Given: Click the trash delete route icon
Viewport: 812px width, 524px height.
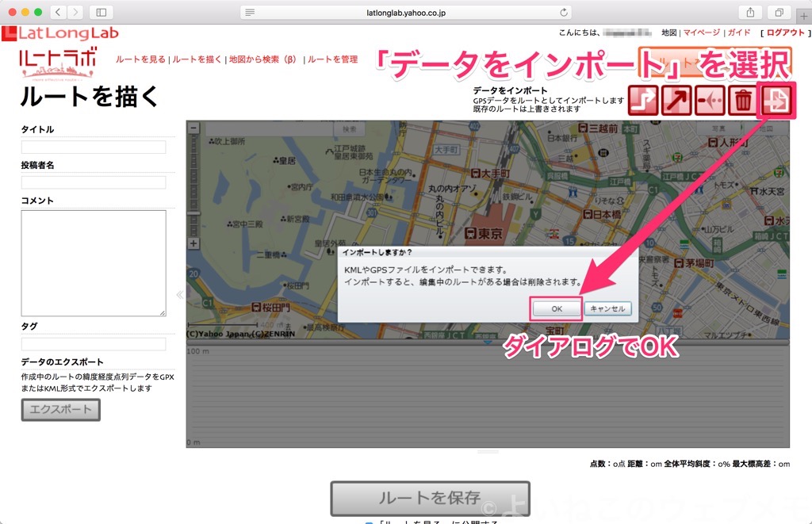Looking at the screenshot, I should [743, 101].
